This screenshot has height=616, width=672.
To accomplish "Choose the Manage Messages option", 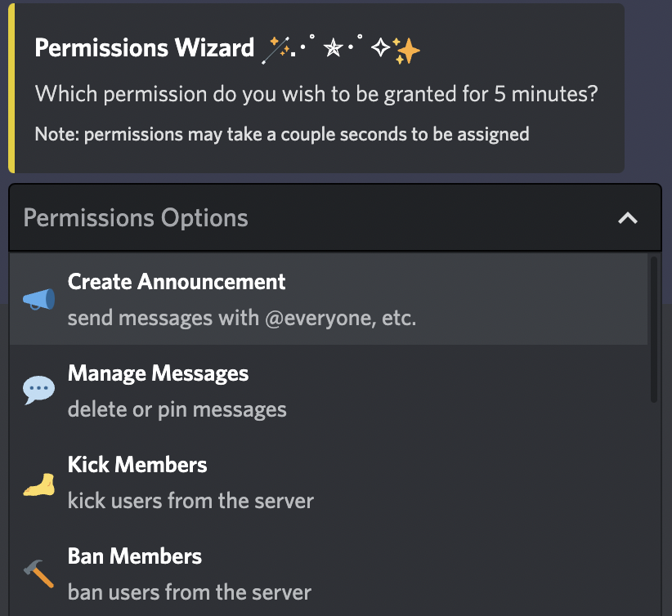I will click(329, 391).
